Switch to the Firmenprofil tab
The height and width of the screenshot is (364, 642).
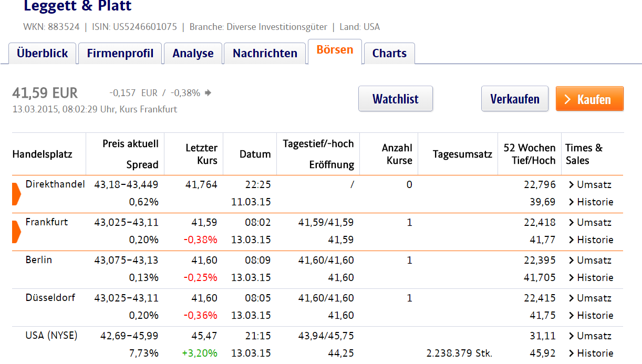click(x=120, y=53)
